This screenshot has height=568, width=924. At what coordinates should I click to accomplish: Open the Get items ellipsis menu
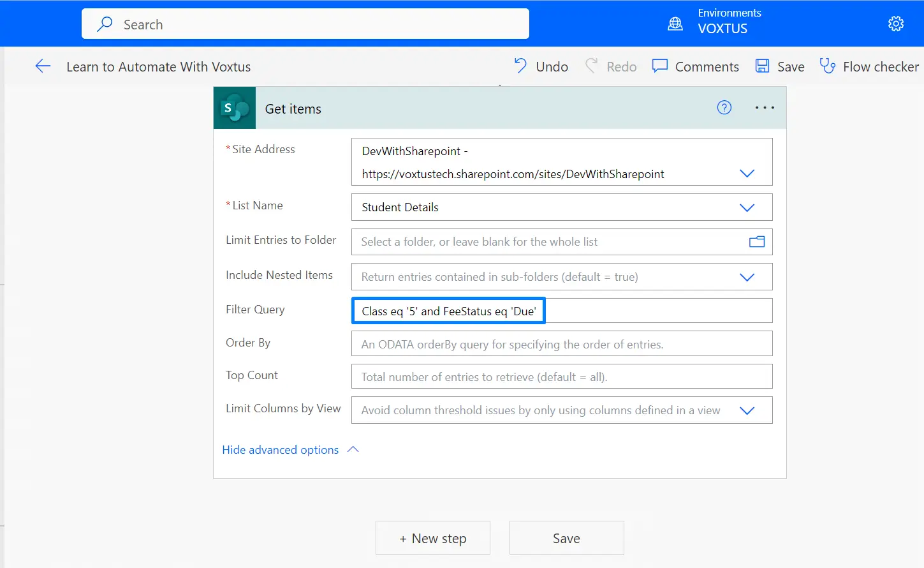(764, 108)
